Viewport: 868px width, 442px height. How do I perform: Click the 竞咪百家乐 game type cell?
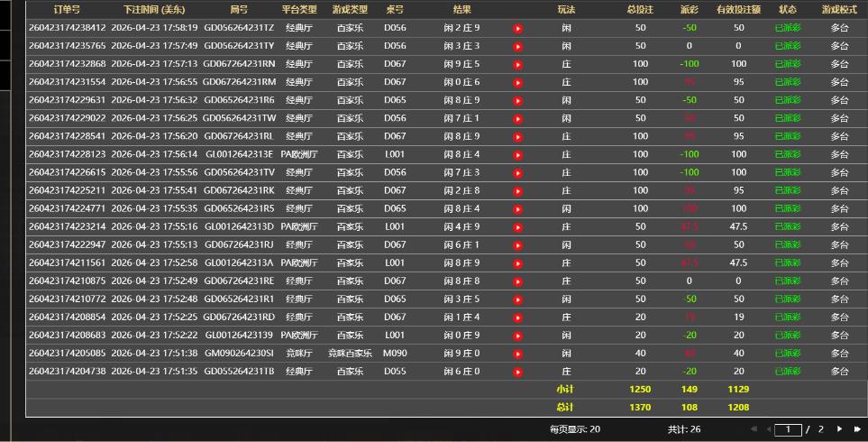click(x=350, y=353)
